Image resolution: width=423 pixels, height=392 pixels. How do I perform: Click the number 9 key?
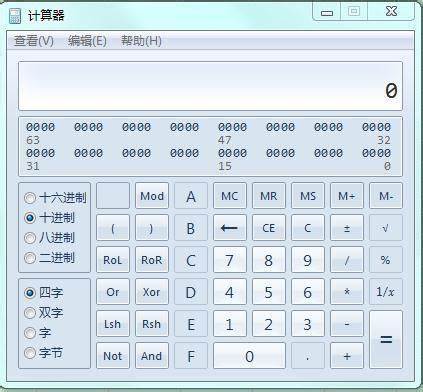point(308,260)
